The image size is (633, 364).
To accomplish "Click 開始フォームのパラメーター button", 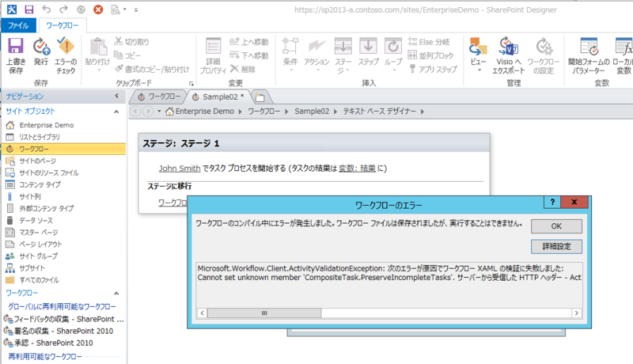I will [589, 56].
